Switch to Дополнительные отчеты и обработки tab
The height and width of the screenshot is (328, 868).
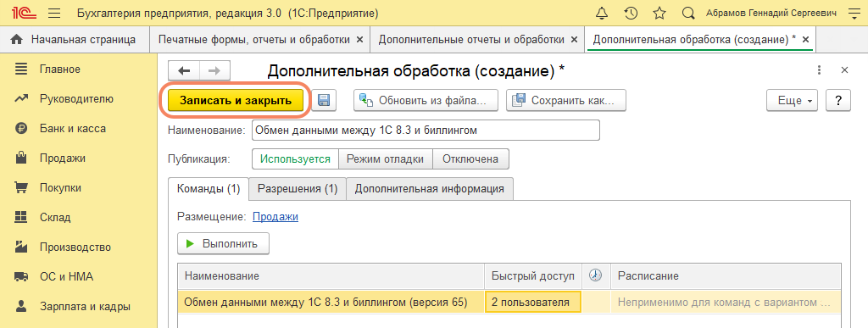pos(471,39)
